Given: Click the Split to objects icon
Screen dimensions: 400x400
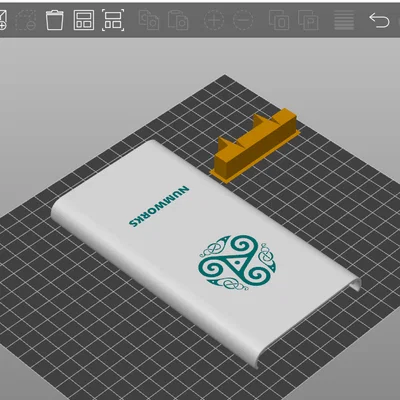Looking at the screenshot, I should pyautogui.click(x=279, y=20).
